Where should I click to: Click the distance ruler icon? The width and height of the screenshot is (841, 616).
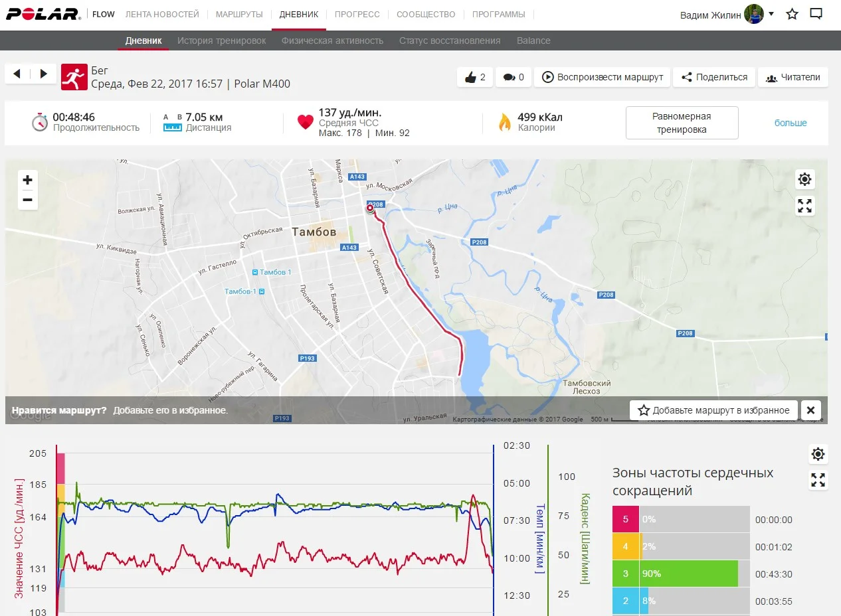tap(173, 123)
